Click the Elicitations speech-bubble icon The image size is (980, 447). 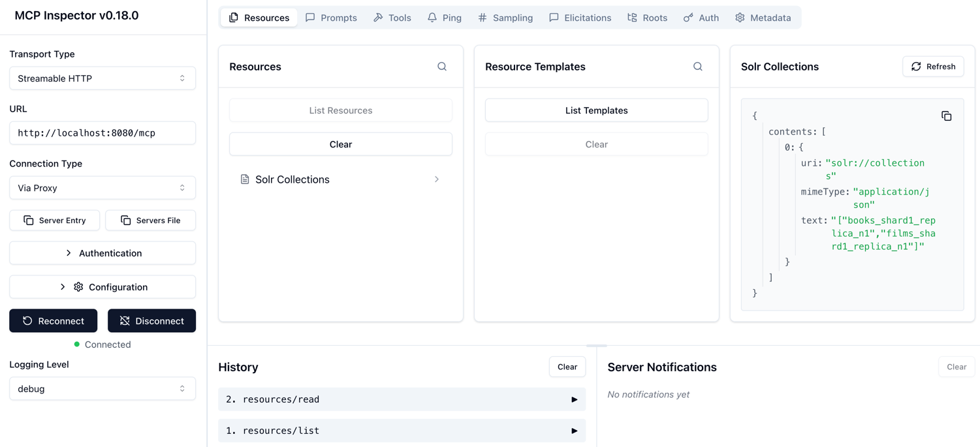555,18
